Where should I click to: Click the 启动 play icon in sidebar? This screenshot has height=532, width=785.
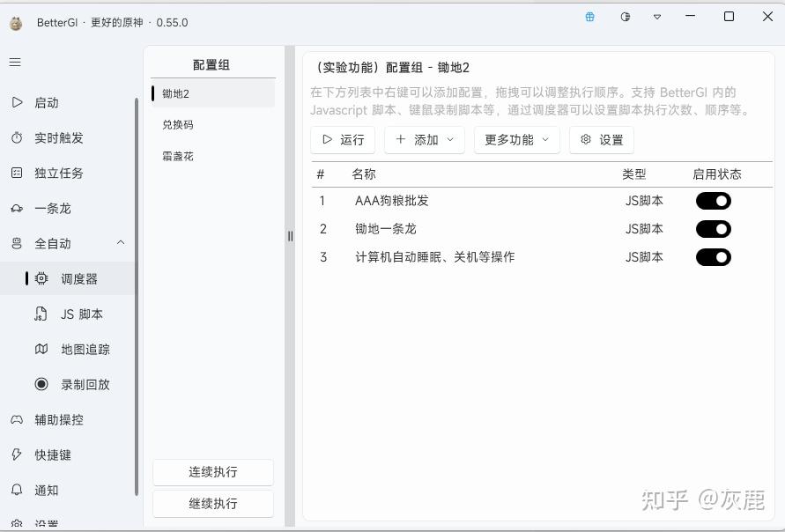(17, 102)
